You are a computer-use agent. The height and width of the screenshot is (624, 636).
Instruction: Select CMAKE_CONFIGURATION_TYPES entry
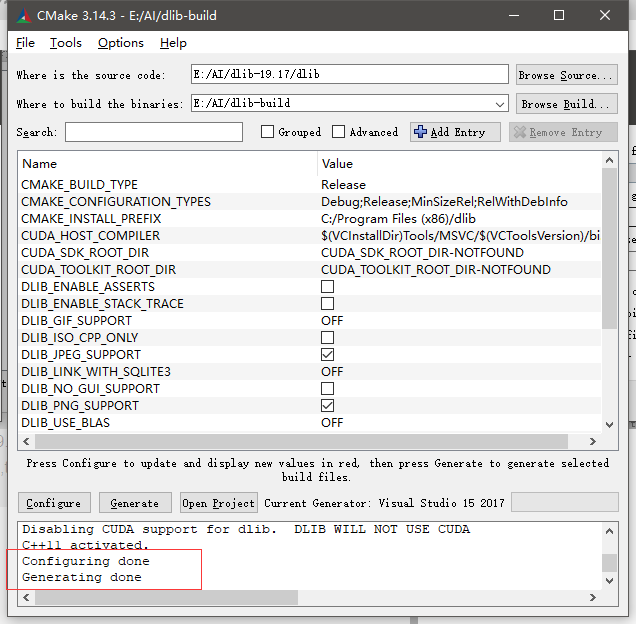[x=116, y=202]
